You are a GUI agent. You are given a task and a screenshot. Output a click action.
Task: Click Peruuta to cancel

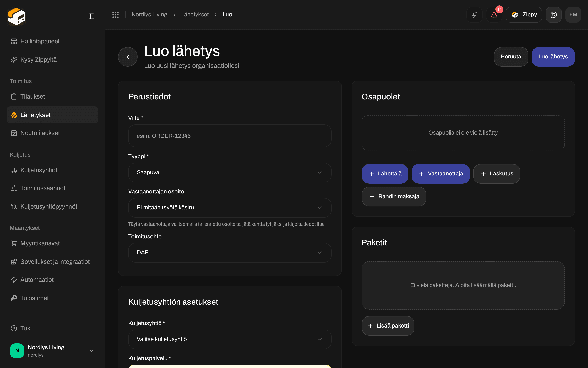coord(511,57)
